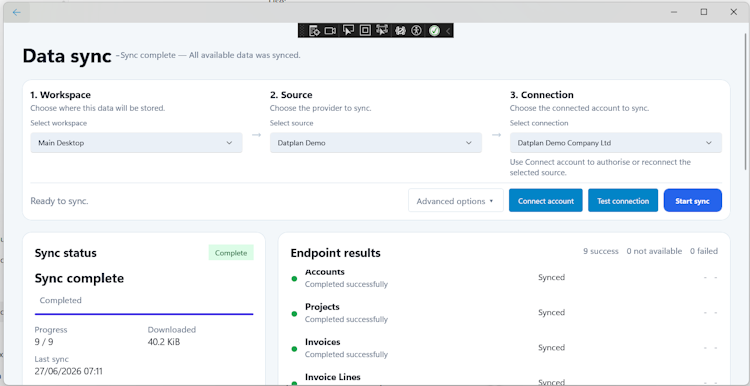Image resolution: width=750 pixels, height=386 pixels.
Task: Activate Select Element tool in debug toolbar
Action: (348, 31)
